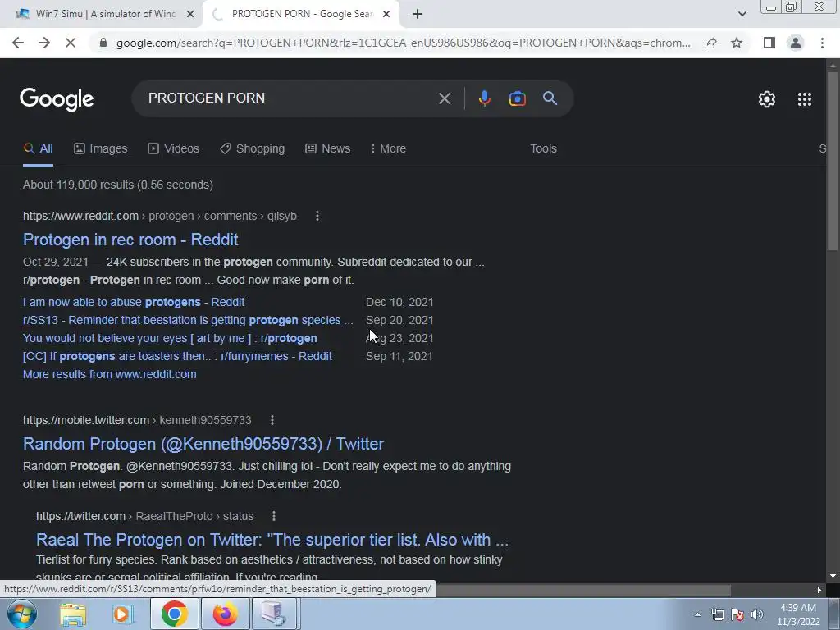Viewport: 840px width, 630px height.
Task: Open the Tools search options
Action: 543,149
